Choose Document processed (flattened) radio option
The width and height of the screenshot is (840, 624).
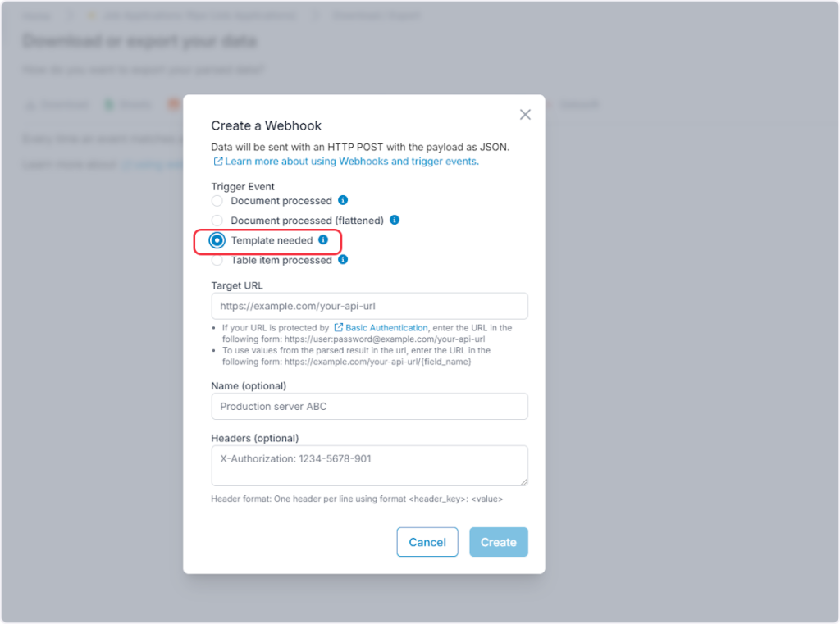pyautogui.click(x=217, y=221)
